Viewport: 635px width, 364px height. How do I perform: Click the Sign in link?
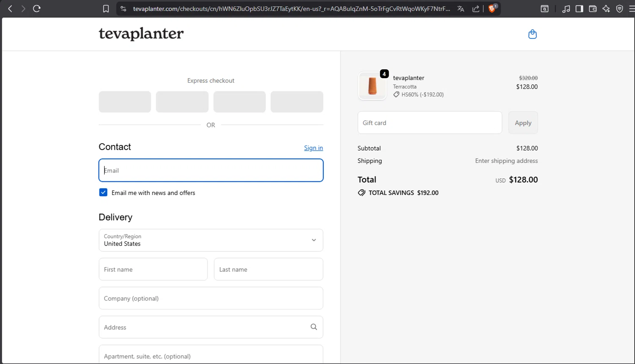click(313, 148)
